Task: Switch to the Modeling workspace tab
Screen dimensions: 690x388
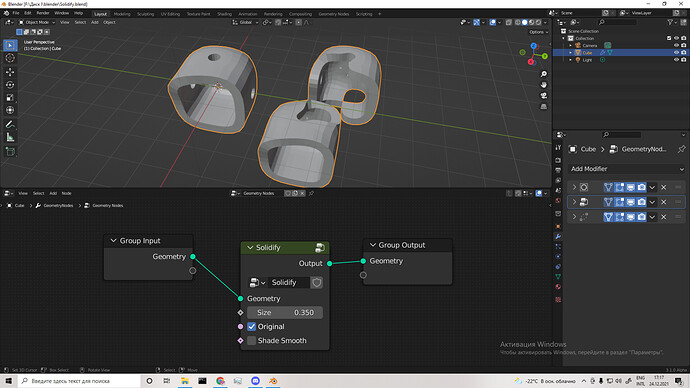Action: pos(122,14)
